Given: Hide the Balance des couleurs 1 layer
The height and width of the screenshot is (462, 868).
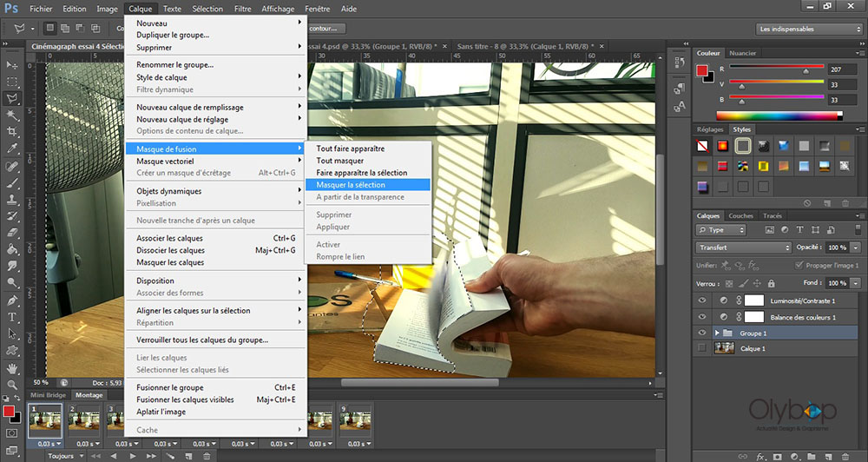Looking at the screenshot, I should [x=702, y=317].
